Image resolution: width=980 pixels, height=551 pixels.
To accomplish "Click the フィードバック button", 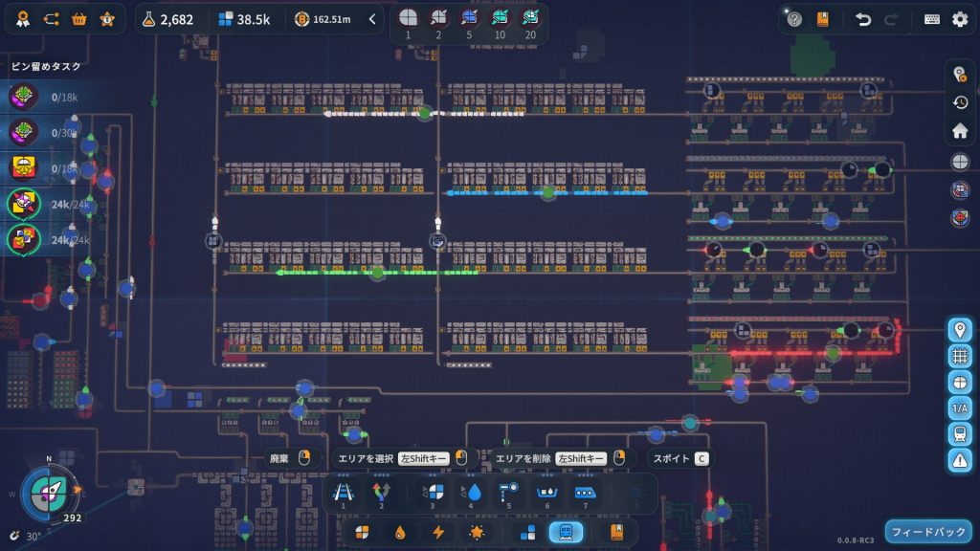I will tap(927, 531).
